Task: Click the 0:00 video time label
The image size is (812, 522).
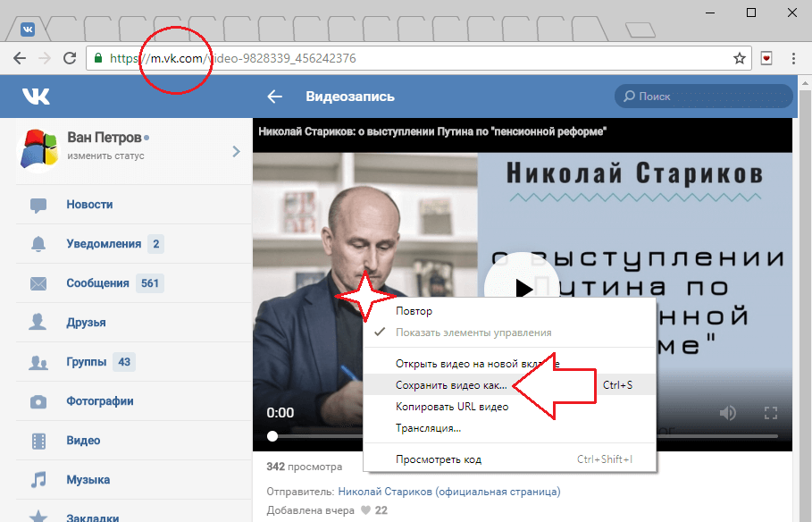Action: (x=280, y=413)
